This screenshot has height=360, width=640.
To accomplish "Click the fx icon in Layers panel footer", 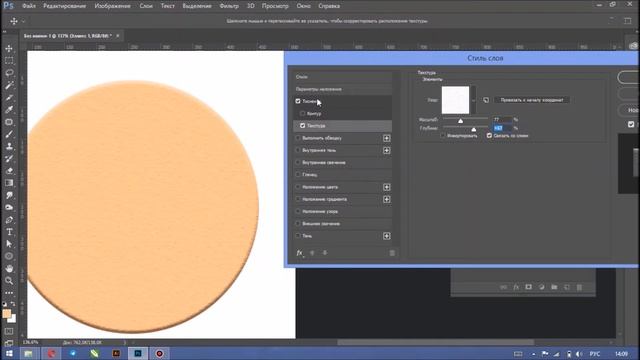I will click(516, 287).
